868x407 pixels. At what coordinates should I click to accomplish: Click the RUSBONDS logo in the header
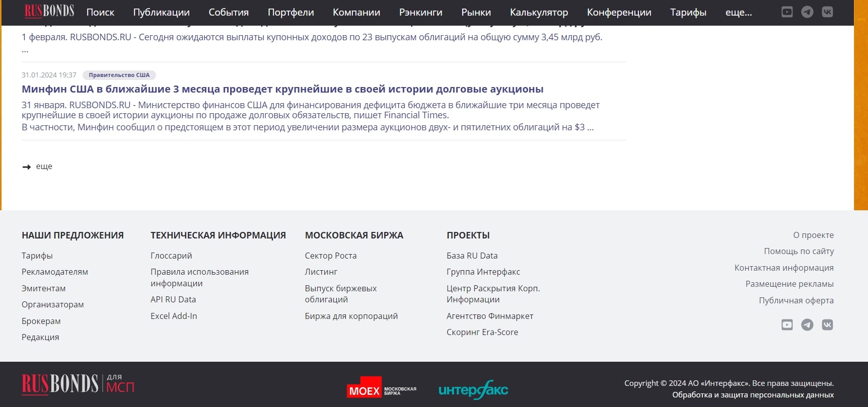(x=49, y=11)
